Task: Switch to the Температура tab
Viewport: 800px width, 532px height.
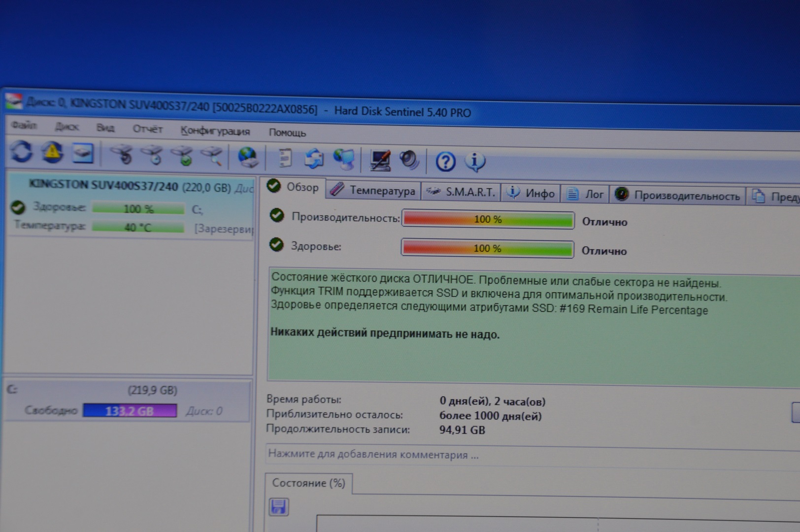Action: 373,190
